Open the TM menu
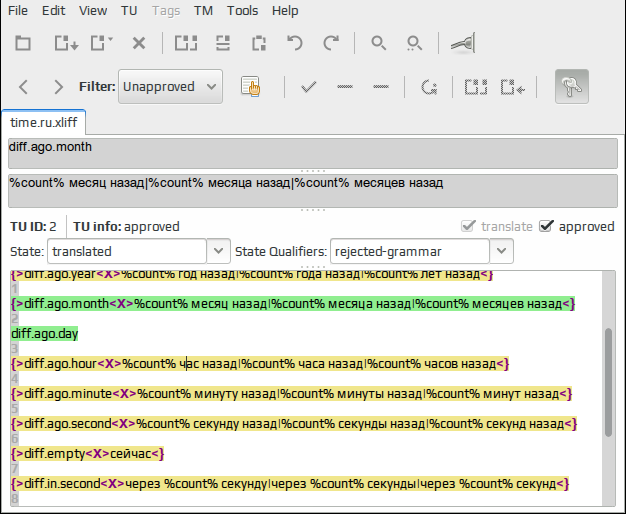The height and width of the screenshot is (514, 626). [x=203, y=10]
